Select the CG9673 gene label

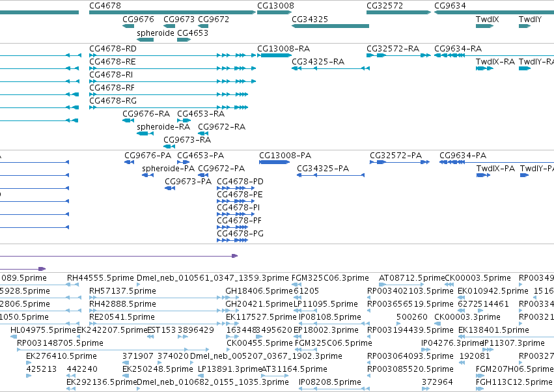179,20
